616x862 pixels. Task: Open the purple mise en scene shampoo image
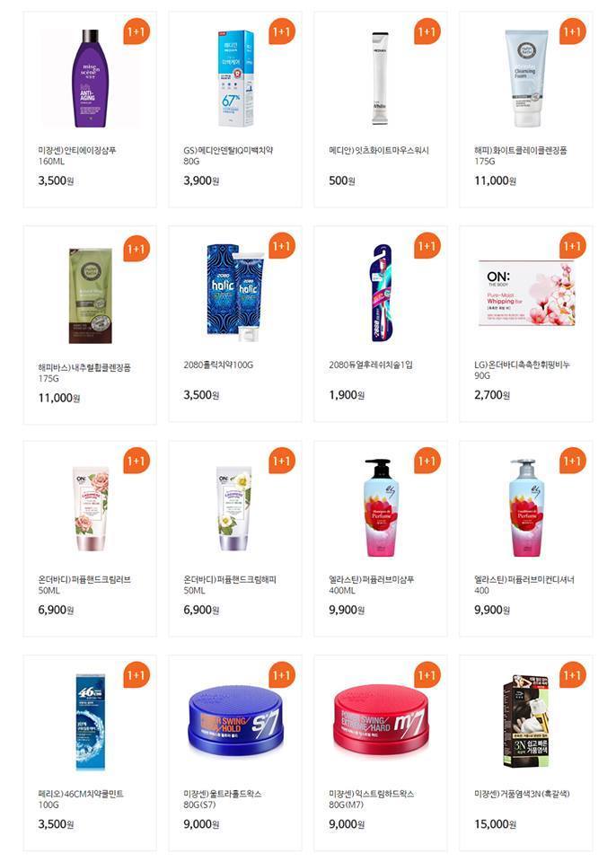[90, 79]
